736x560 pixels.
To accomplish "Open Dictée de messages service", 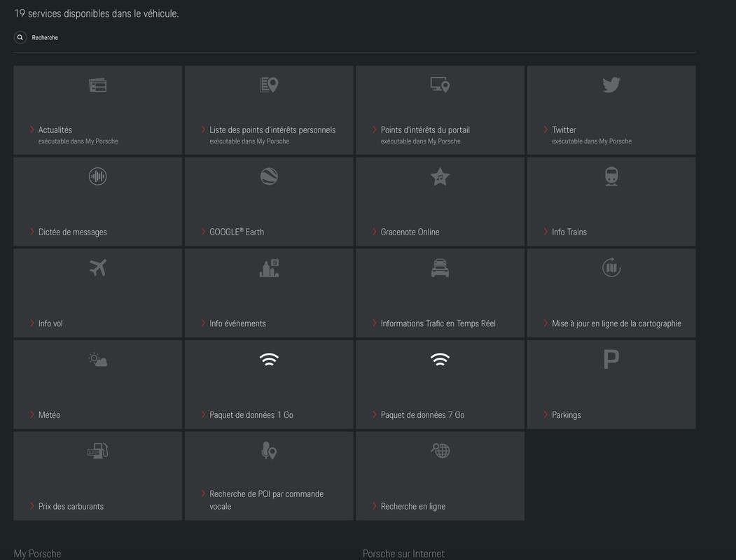I will [x=72, y=232].
